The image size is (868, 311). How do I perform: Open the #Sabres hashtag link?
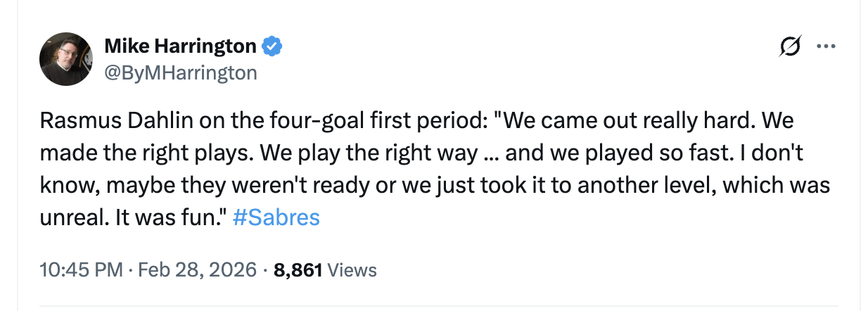[276, 217]
